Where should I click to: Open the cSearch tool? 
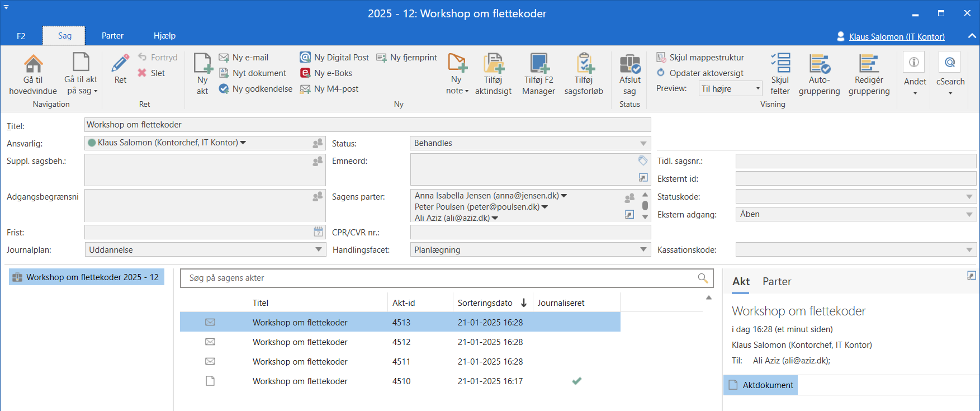tap(950, 63)
